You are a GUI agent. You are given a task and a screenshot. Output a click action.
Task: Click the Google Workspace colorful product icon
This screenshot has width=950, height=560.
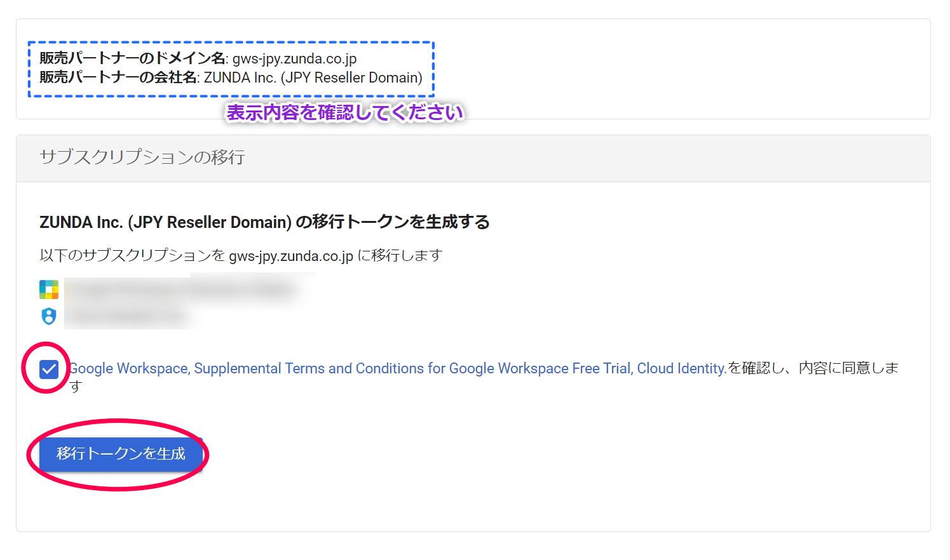[x=49, y=290]
